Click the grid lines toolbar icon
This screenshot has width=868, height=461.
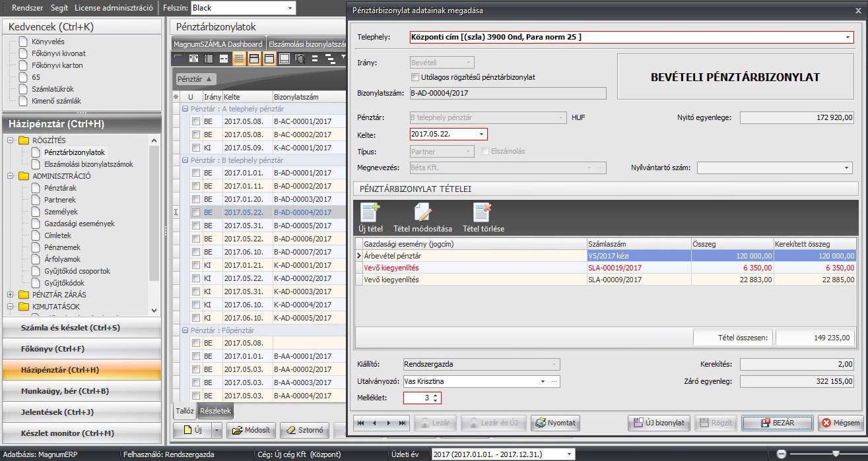[x=238, y=59]
